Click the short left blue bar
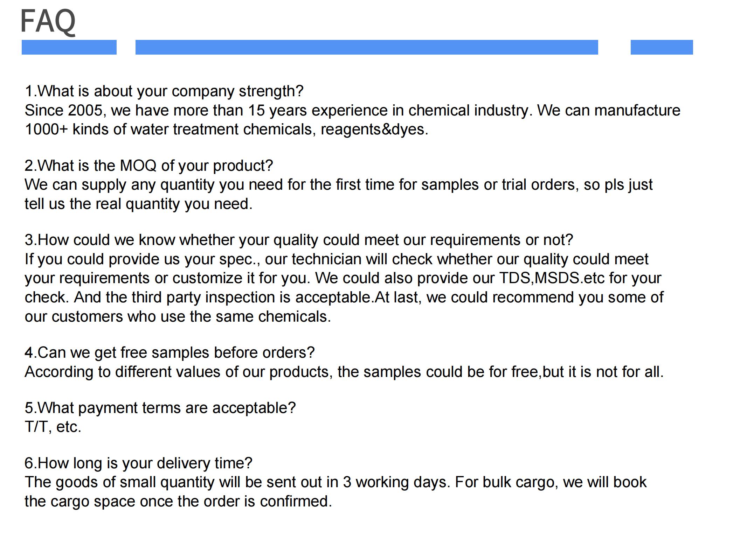This screenshot has width=747, height=560. pyautogui.click(x=69, y=47)
